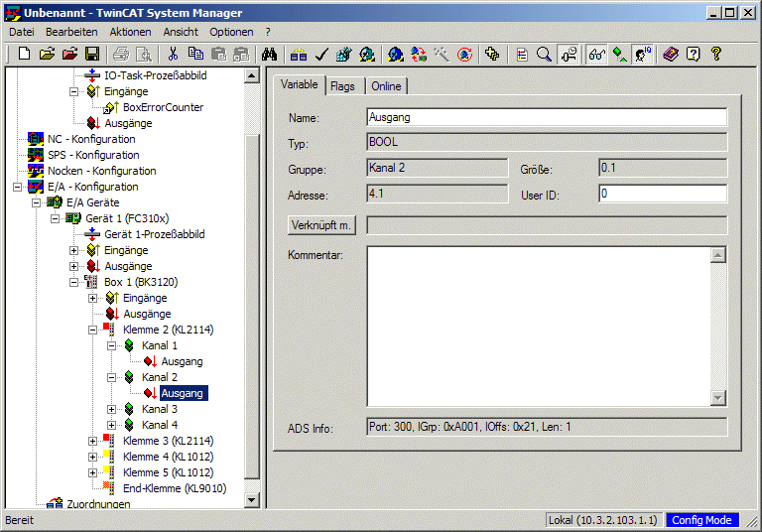Image resolution: width=762 pixels, height=532 pixels.
Task: Toggle the IO face toolbar icon
Action: pyautogui.click(x=643, y=54)
